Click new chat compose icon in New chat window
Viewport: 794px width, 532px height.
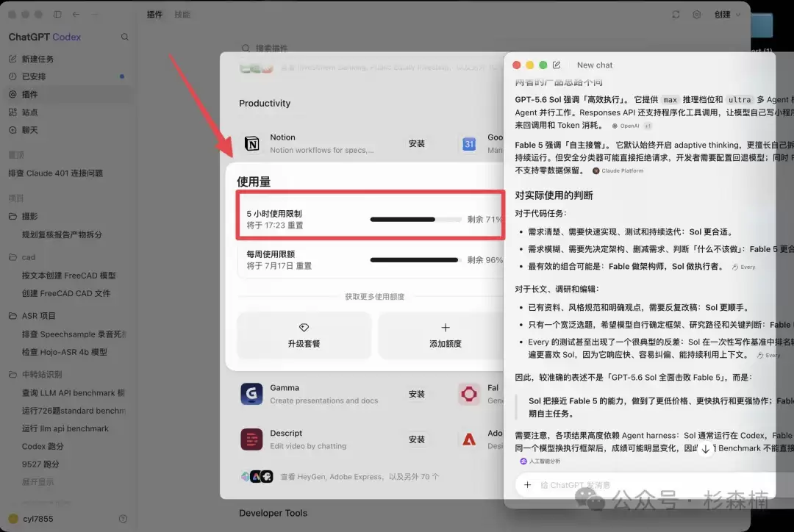[x=557, y=65]
